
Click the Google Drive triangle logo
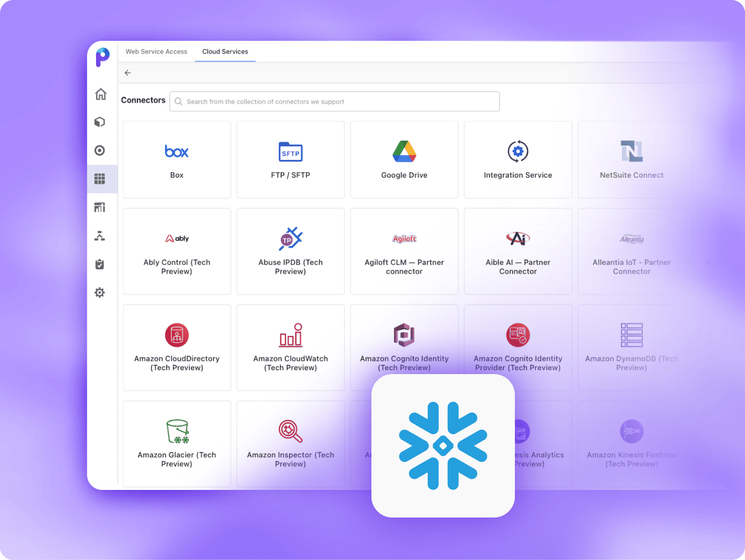[x=405, y=151]
